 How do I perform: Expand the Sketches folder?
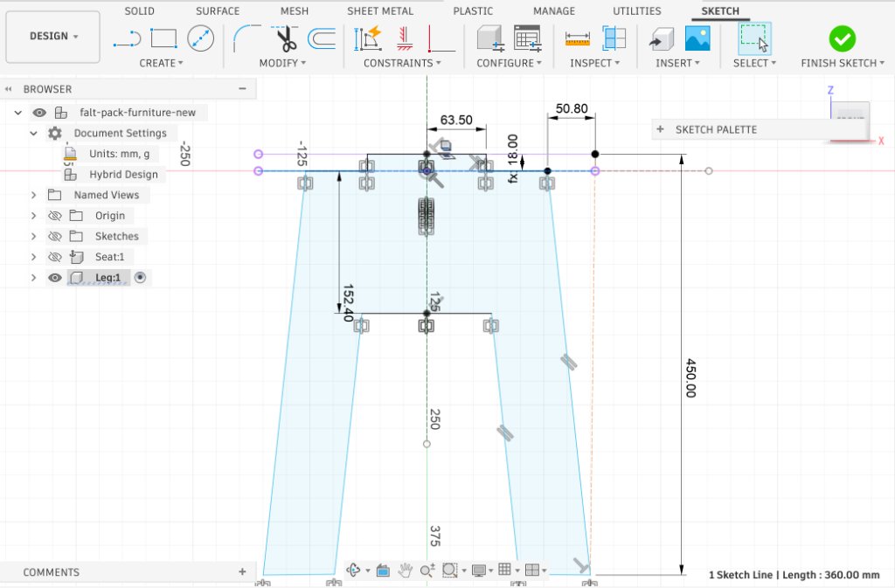click(34, 236)
